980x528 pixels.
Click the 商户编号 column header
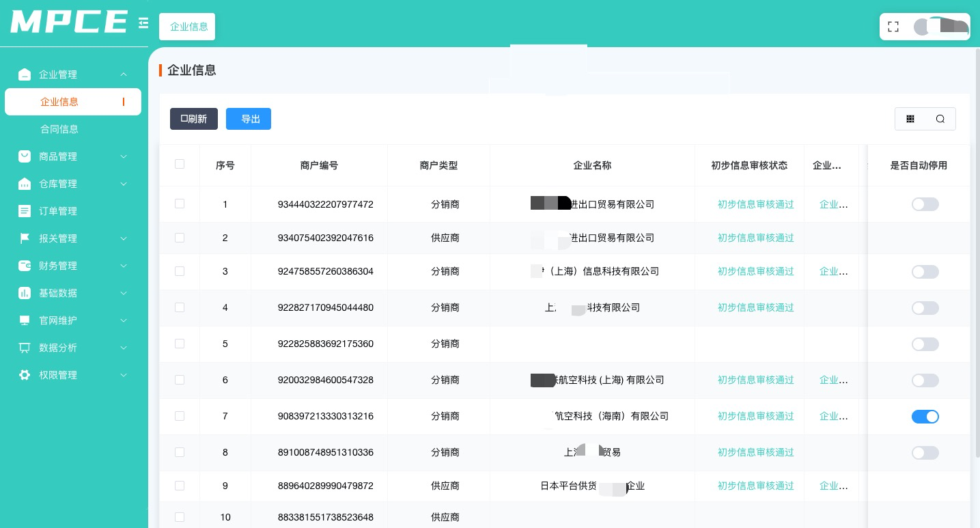(319, 165)
